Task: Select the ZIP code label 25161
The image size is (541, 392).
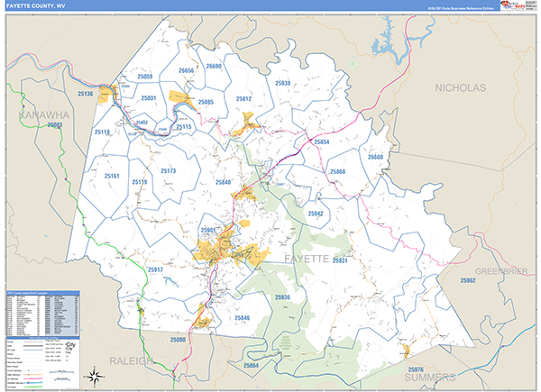Action: pos(112,177)
